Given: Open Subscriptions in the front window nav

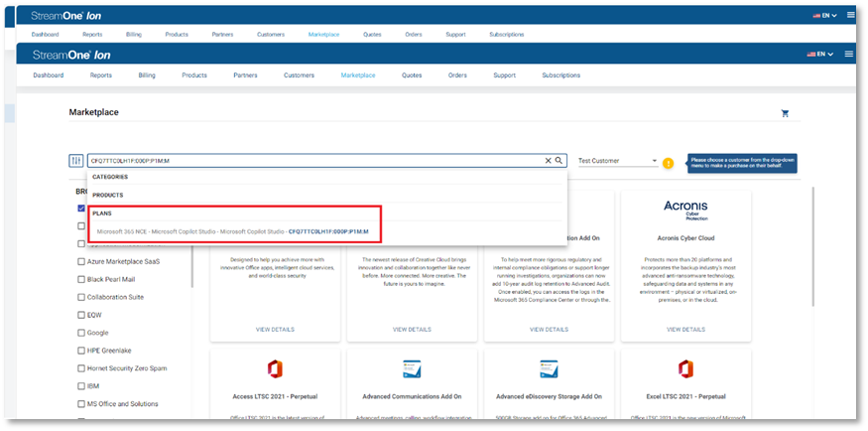Looking at the screenshot, I should click(561, 75).
